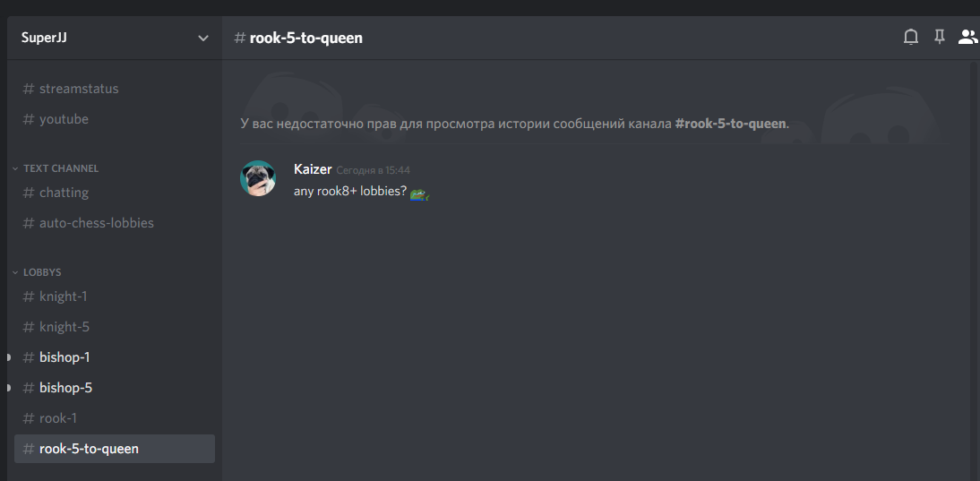Go to the streamstatus channel
The width and height of the screenshot is (980, 481).
click(x=115, y=89)
